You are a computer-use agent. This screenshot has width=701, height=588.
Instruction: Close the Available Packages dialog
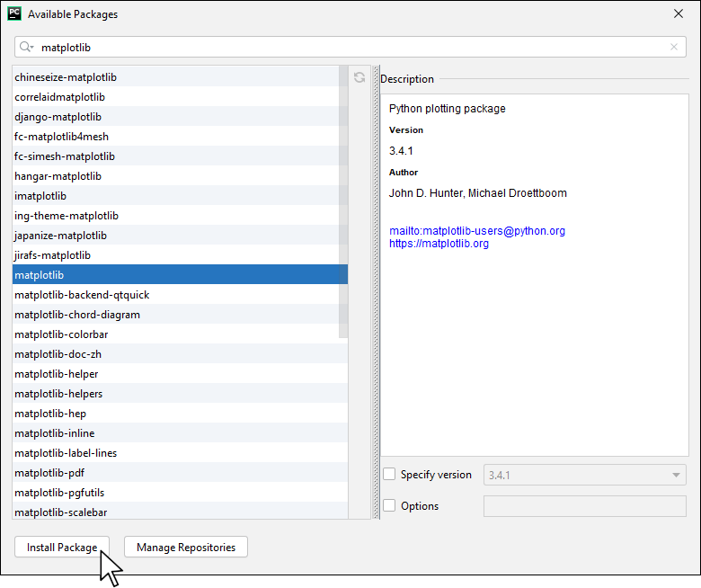[679, 13]
